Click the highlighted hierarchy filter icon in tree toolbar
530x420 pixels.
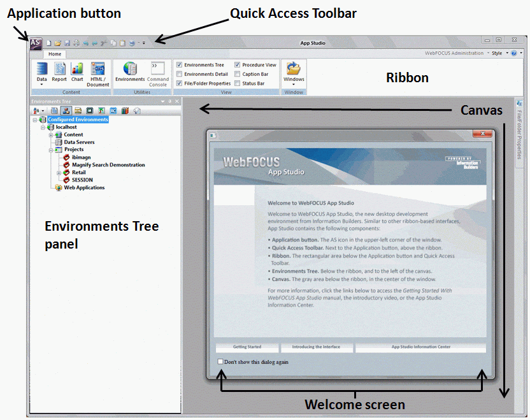pyautogui.click(x=66, y=111)
